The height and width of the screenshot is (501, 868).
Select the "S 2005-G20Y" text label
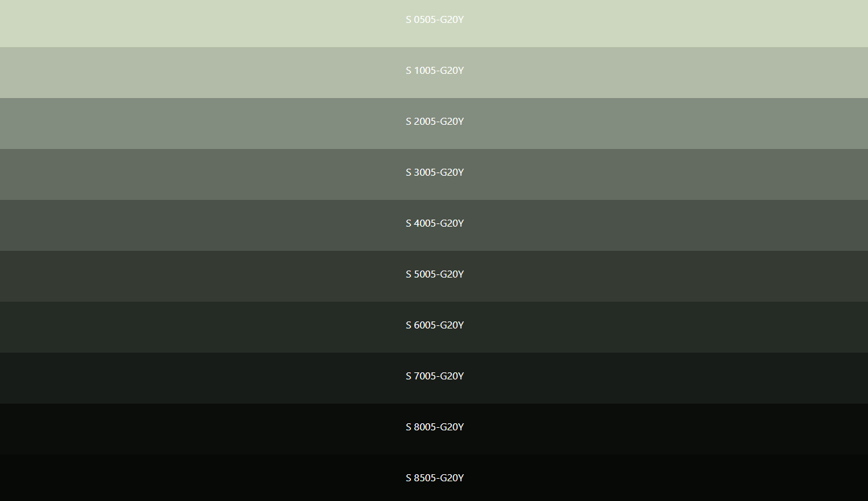coord(435,122)
